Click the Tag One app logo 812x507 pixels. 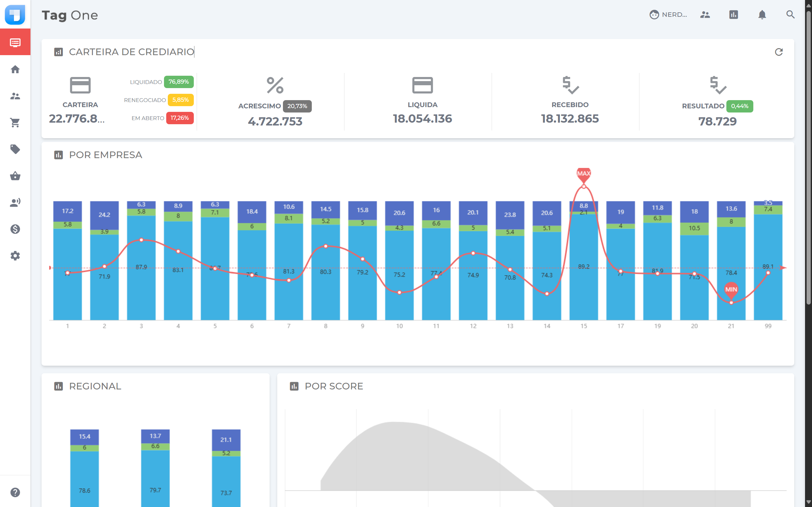(15, 15)
